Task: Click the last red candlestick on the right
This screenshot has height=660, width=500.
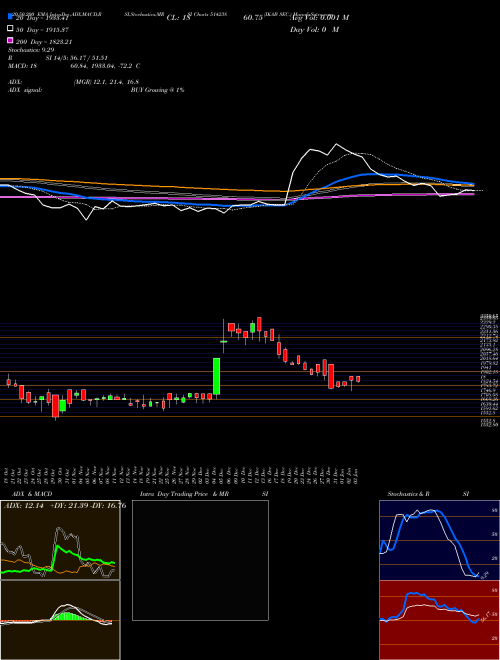Action: coord(358,379)
